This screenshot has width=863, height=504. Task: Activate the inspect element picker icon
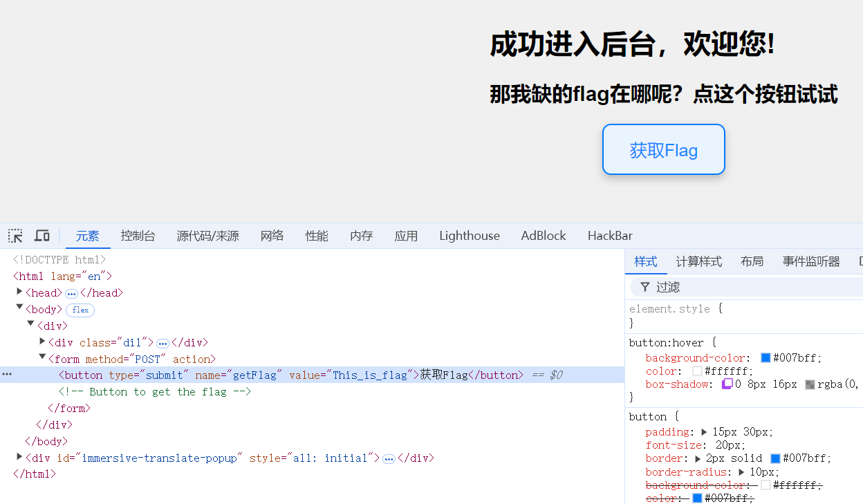pos(15,236)
